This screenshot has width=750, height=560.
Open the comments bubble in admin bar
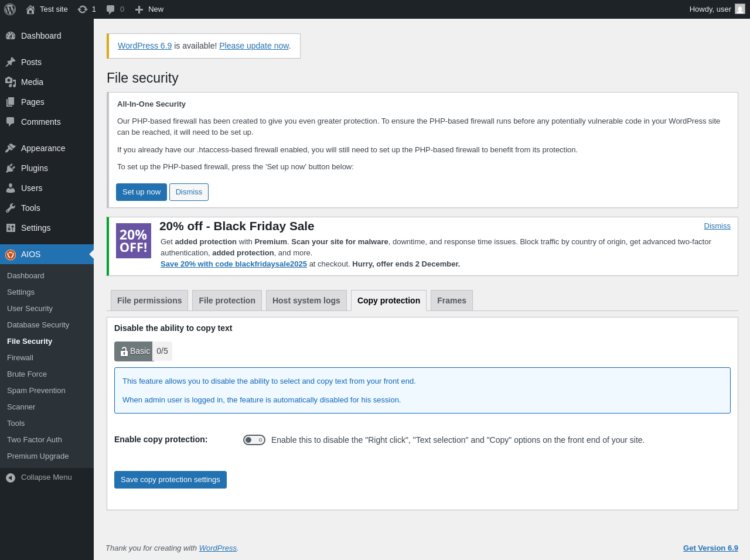pyautogui.click(x=110, y=9)
